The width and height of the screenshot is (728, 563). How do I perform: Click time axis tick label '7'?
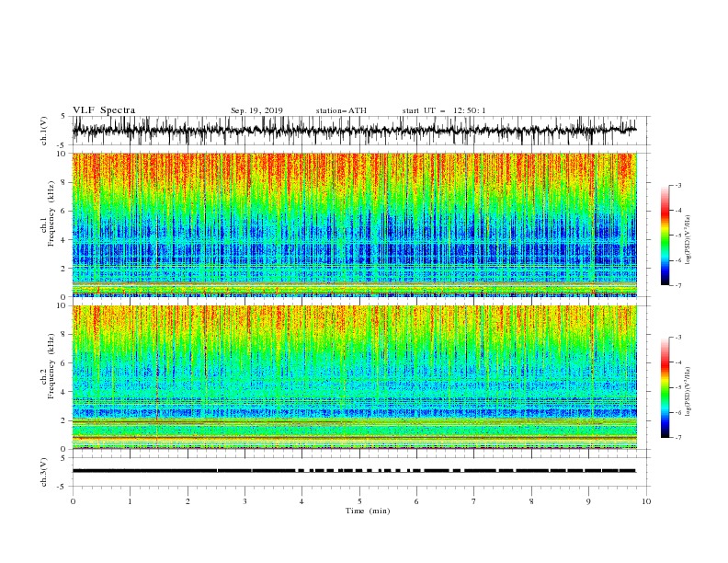474,501
